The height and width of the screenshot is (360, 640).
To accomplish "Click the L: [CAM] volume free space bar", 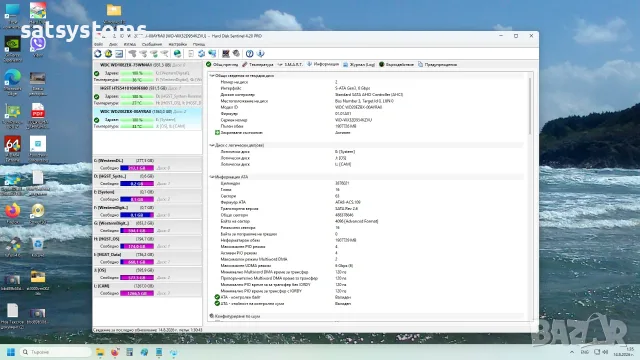I will [137, 293].
